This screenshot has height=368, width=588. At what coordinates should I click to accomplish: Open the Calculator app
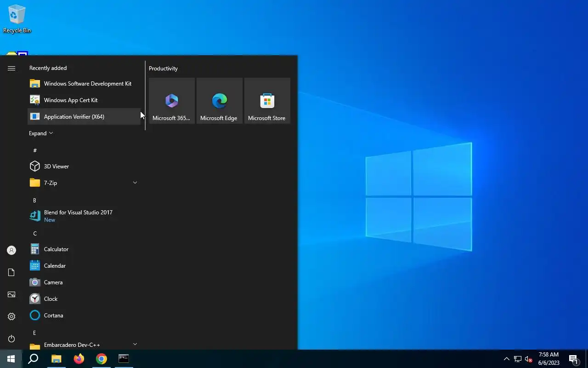(84, 249)
